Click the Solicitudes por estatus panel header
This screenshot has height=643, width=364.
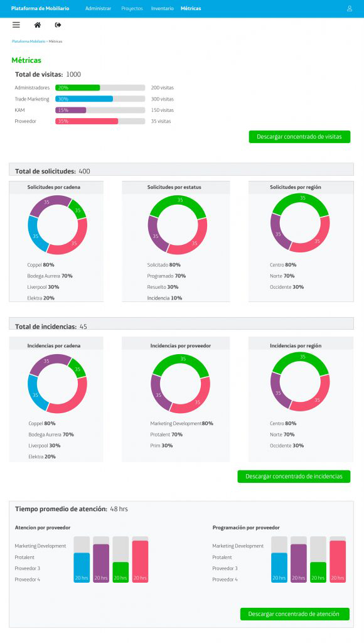click(x=176, y=187)
